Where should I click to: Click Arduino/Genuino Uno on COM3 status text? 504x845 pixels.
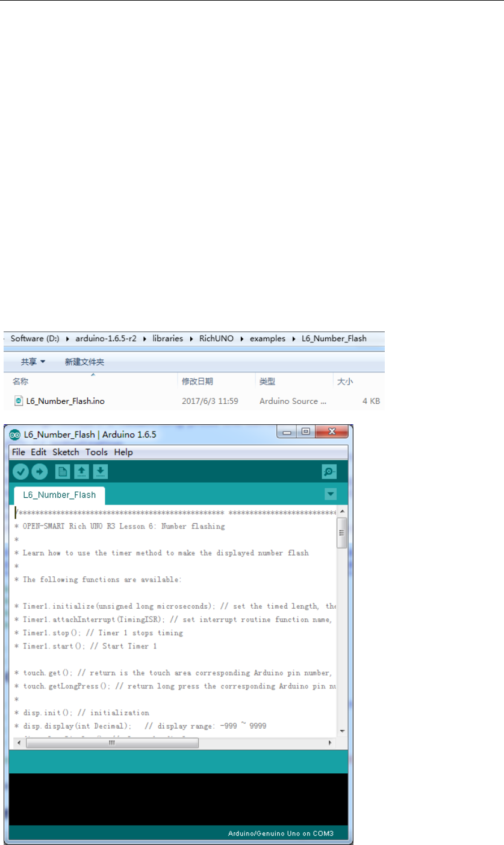(x=281, y=834)
